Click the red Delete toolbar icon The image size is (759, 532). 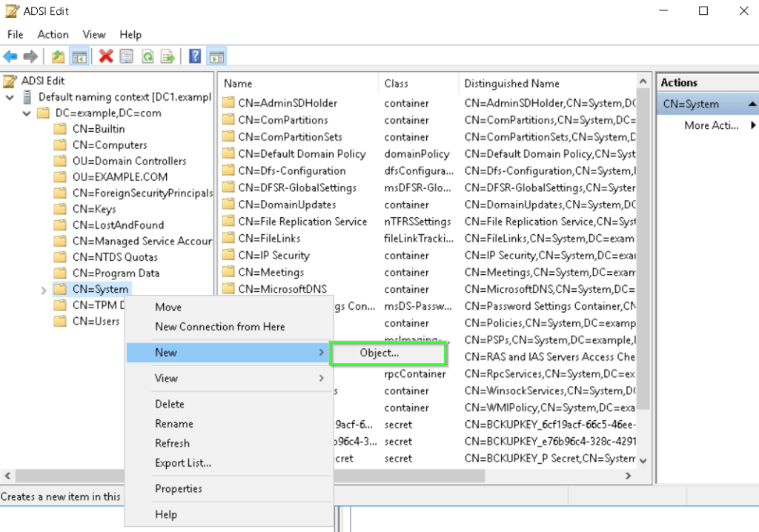106,56
